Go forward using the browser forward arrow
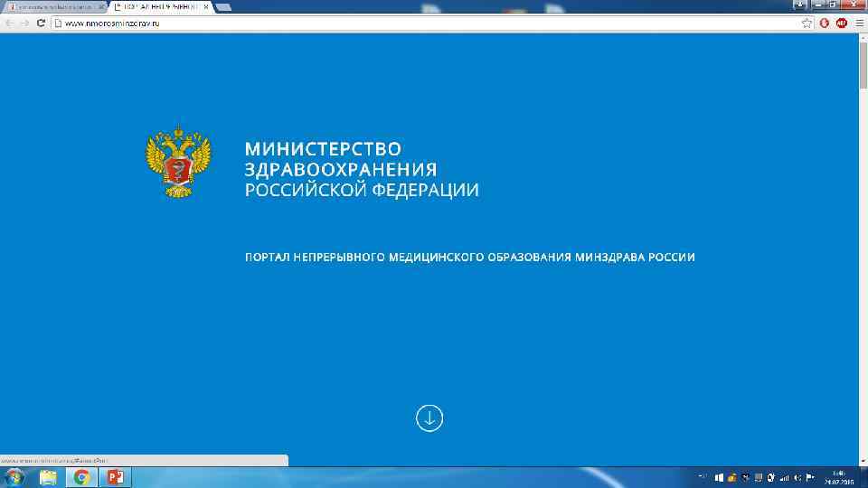This screenshot has width=868, height=488. point(24,23)
